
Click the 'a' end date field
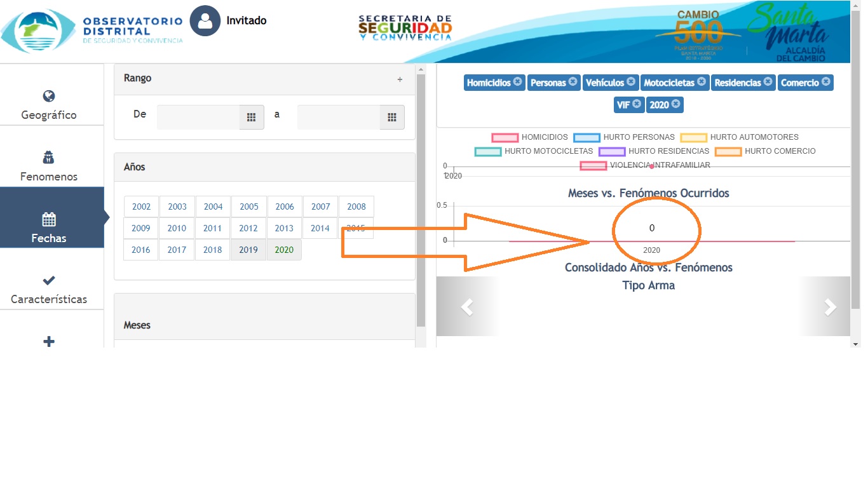click(x=339, y=117)
